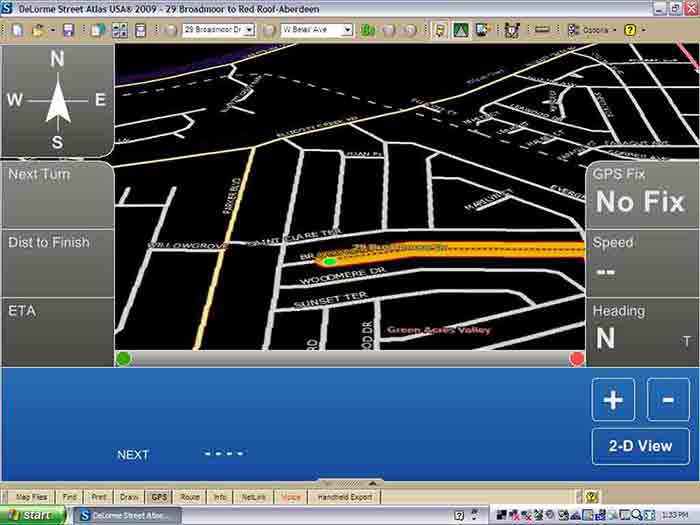Viewport: 700px width, 525px height.
Task: Click the gray route progress bar
Action: point(350,358)
